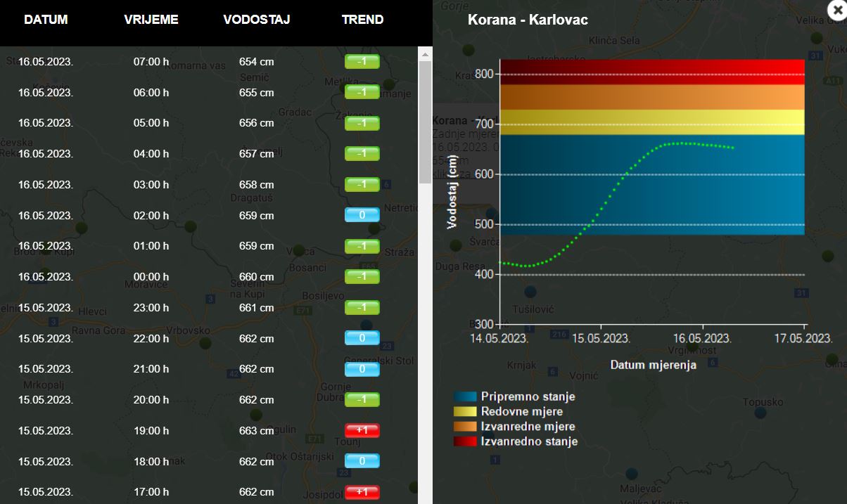Click the VODOSTAJ column header
Viewport: 847px width, 504px height.
coord(257,20)
